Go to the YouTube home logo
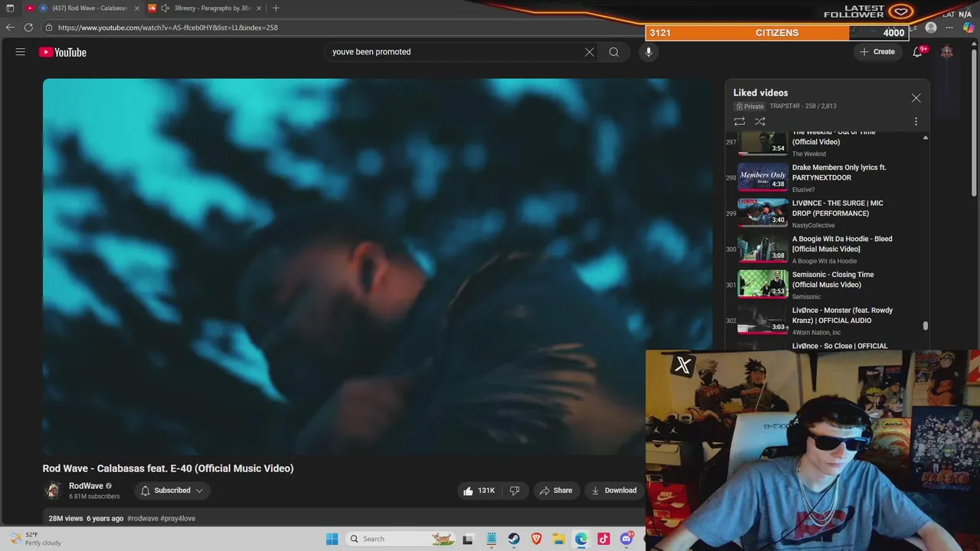The height and width of the screenshot is (551, 980). pyautogui.click(x=63, y=52)
